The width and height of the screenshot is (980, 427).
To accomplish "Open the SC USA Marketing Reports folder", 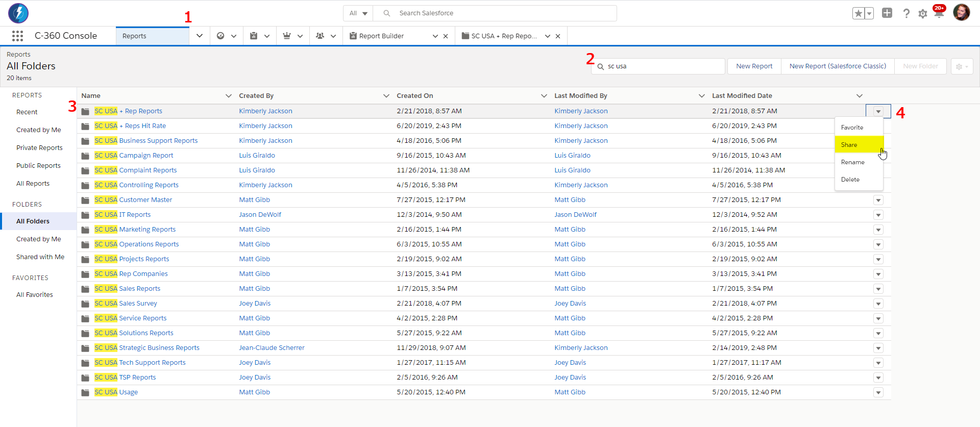I will [x=135, y=230].
